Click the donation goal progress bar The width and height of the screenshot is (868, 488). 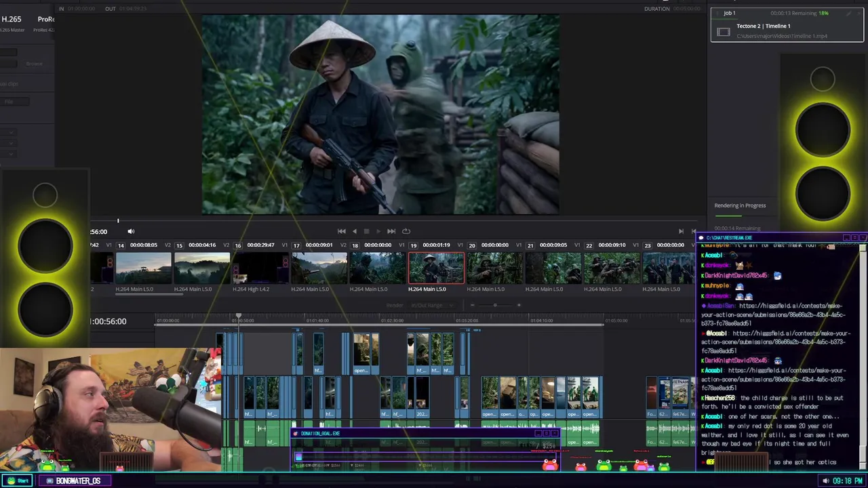coord(426,457)
